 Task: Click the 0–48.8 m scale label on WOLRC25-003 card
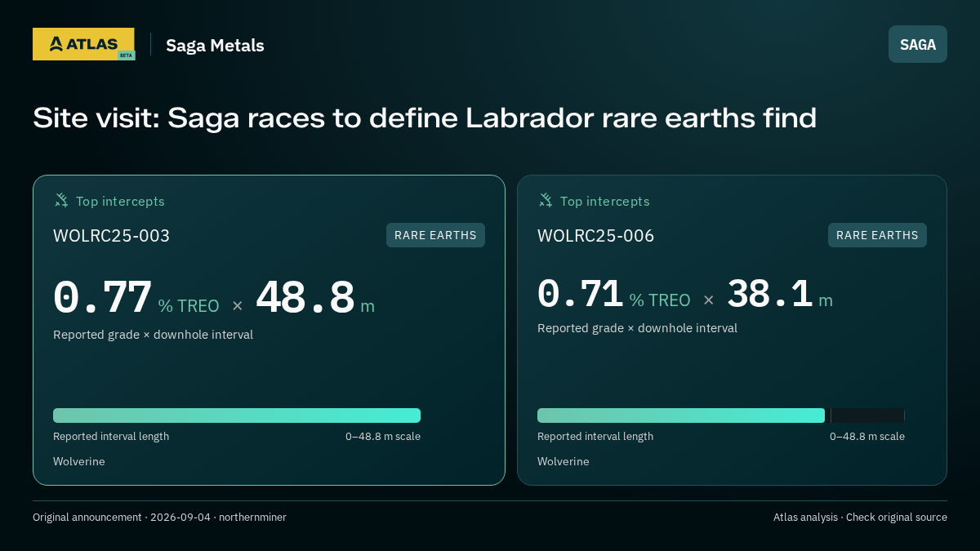(383, 437)
